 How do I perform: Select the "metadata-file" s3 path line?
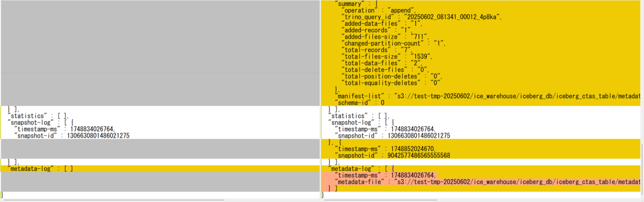coord(487,182)
